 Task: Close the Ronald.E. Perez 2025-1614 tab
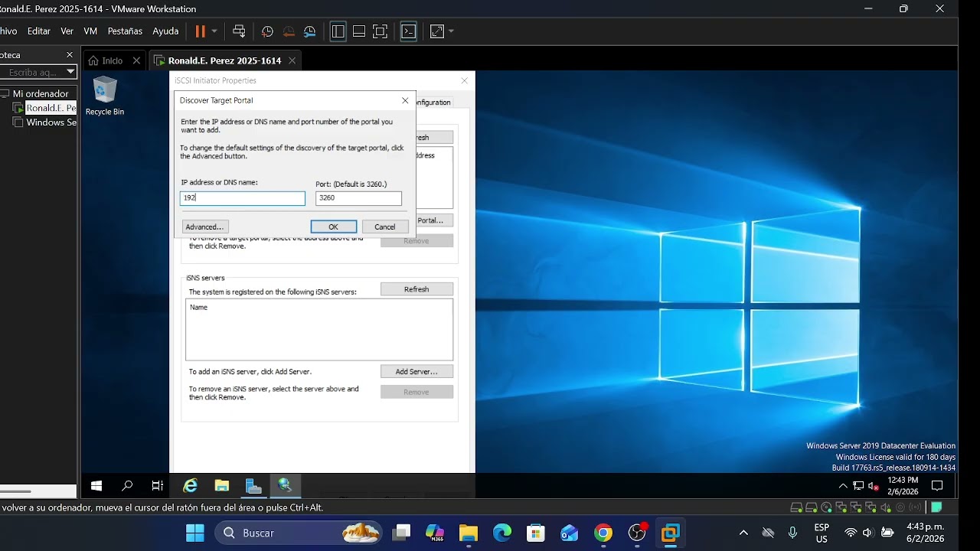(292, 60)
